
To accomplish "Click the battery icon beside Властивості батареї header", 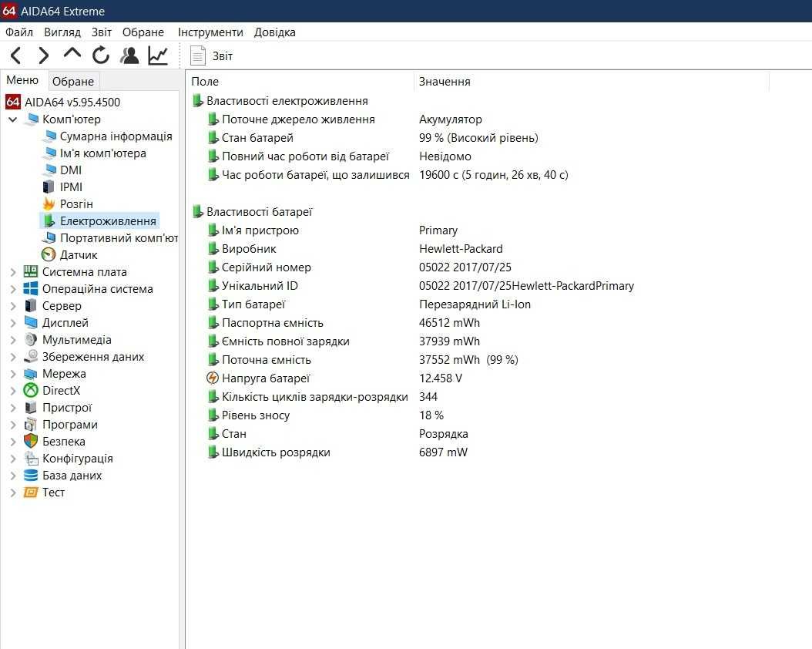I will click(x=197, y=212).
